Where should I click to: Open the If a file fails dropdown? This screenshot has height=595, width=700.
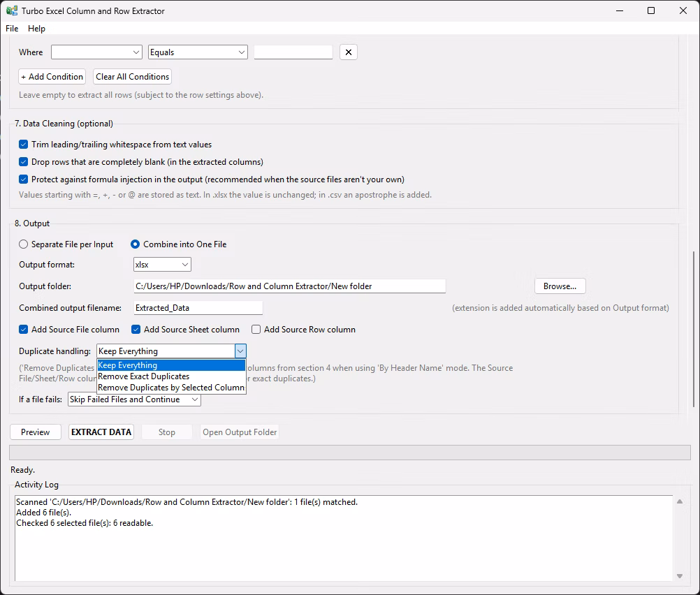[134, 399]
